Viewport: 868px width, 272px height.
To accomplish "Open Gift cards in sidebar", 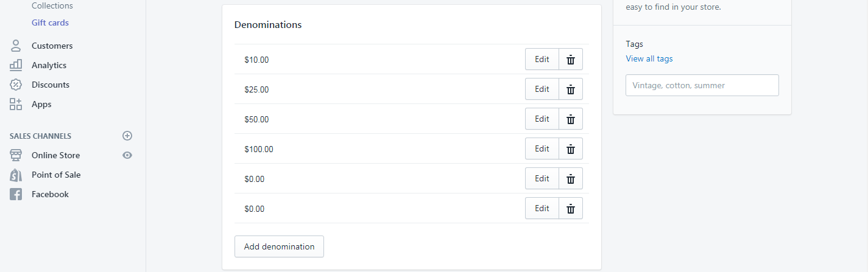I will pyautogui.click(x=50, y=23).
